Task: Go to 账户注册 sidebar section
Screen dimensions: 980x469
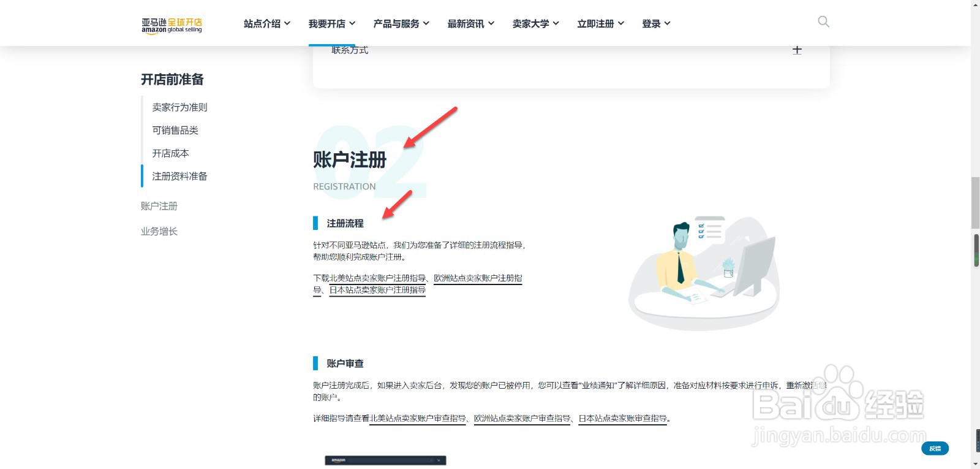Action: click(159, 206)
